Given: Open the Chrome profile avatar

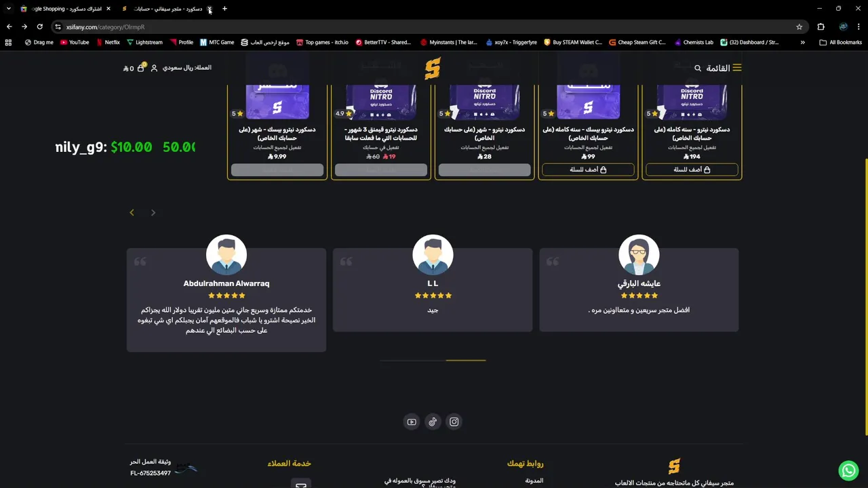Looking at the screenshot, I should tap(843, 26).
